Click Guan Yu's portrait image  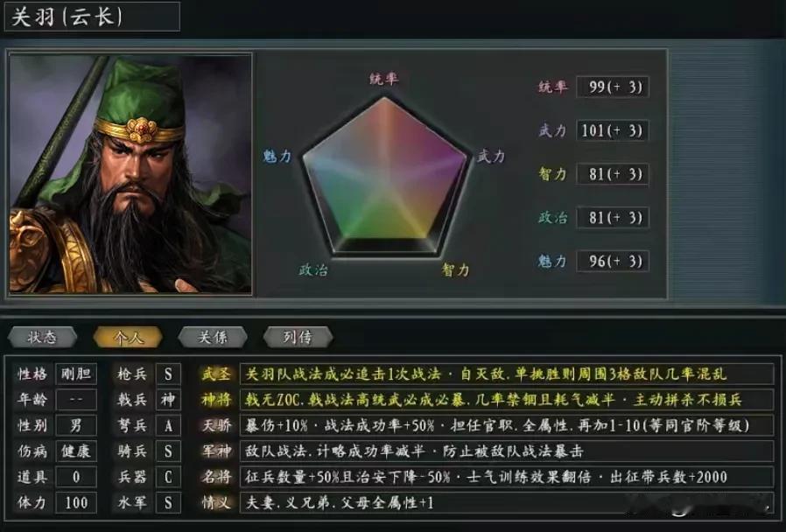[130, 174]
